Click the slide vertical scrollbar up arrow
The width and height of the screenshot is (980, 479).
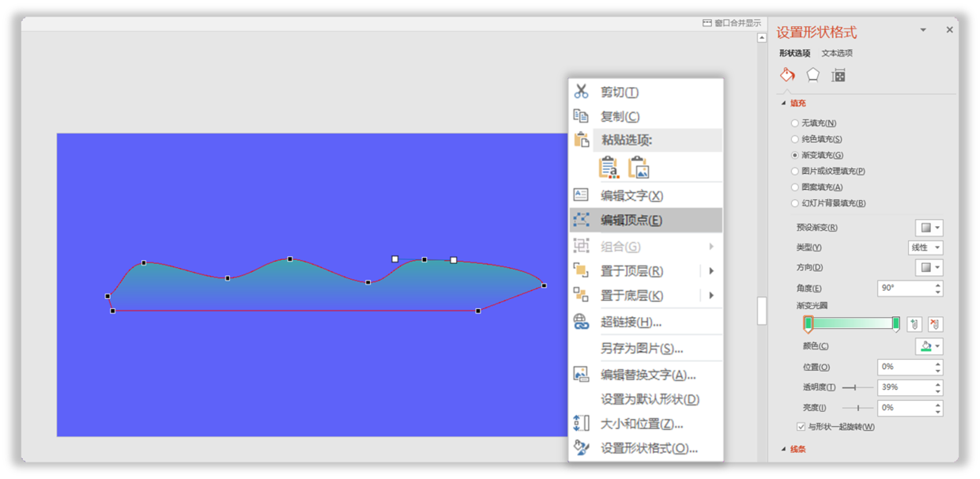coord(762,38)
